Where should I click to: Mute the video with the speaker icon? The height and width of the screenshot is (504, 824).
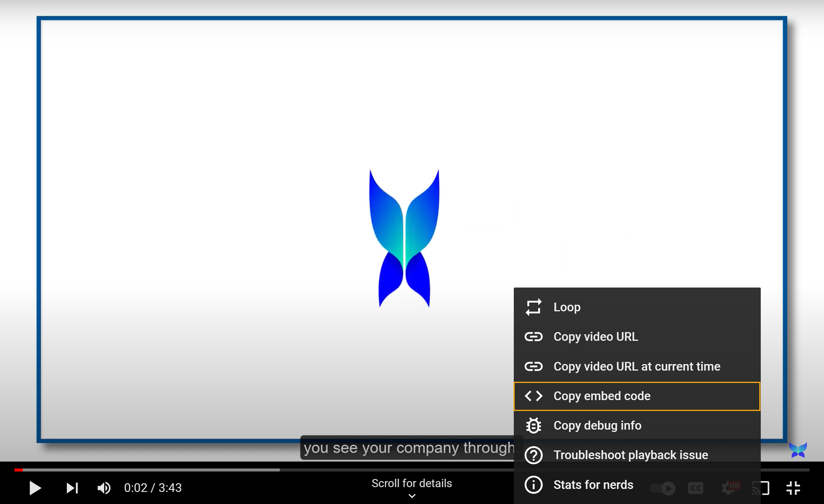[104, 488]
